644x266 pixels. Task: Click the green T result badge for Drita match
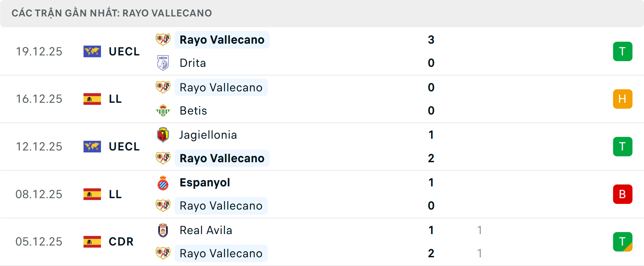coord(623,51)
